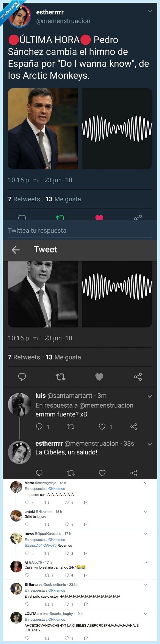Open the Tweet tab header
Image resolution: width=160 pixels, height=644 pixels.
(x=45, y=249)
